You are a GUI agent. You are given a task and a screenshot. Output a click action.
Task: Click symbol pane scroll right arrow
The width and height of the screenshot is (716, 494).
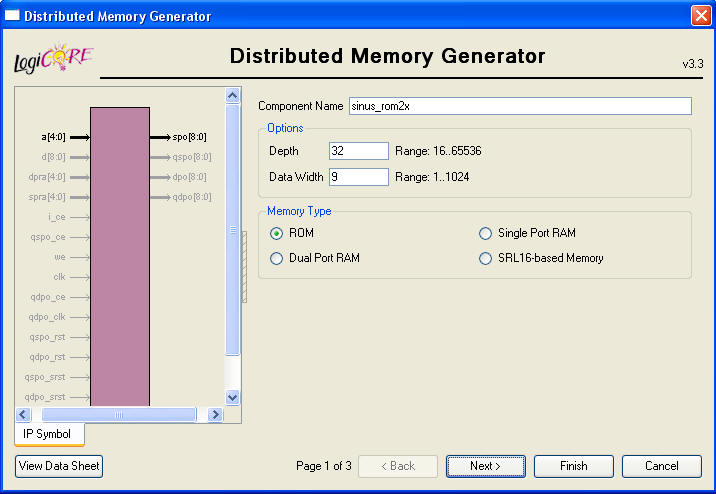[x=215, y=415]
